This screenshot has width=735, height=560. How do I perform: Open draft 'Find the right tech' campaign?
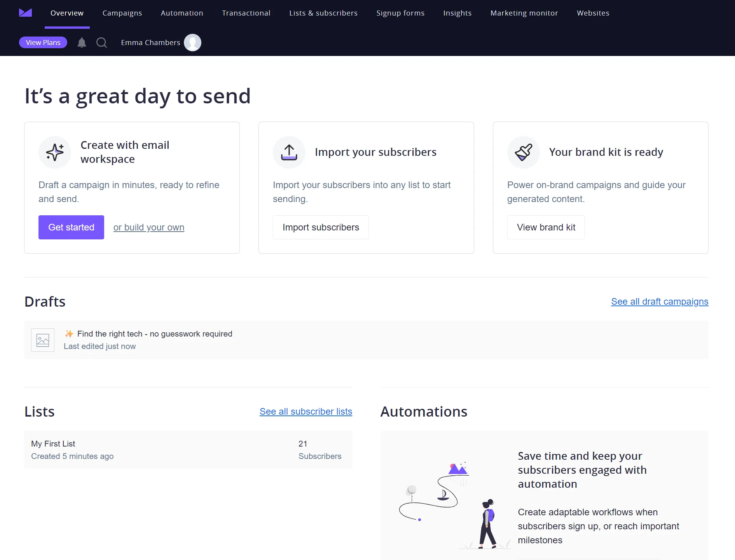(366, 340)
